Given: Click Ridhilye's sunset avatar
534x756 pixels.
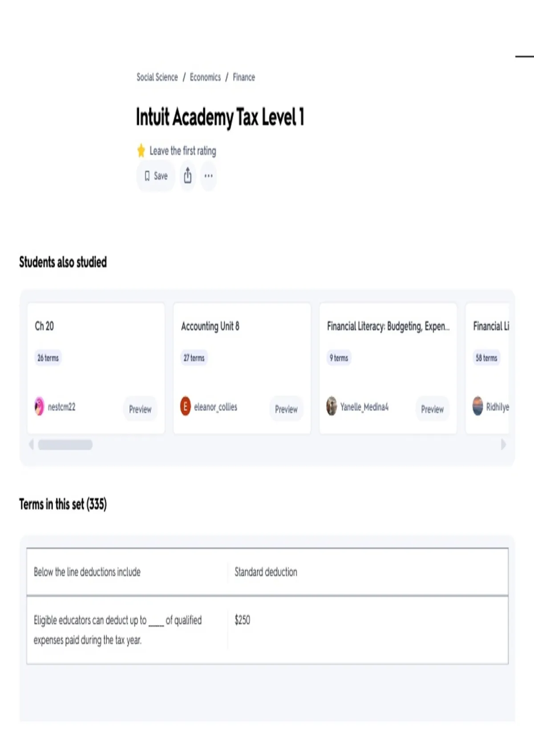Looking at the screenshot, I should pyautogui.click(x=477, y=406).
